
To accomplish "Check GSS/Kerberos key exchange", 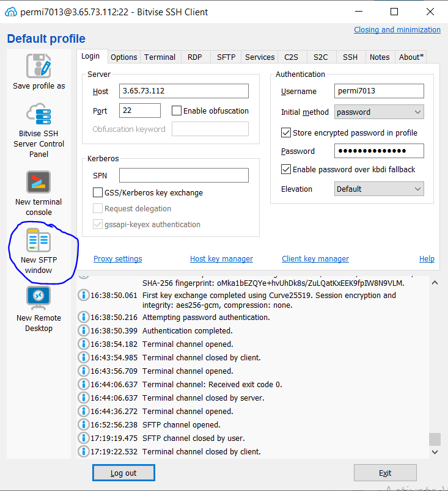I will [x=98, y=192].
